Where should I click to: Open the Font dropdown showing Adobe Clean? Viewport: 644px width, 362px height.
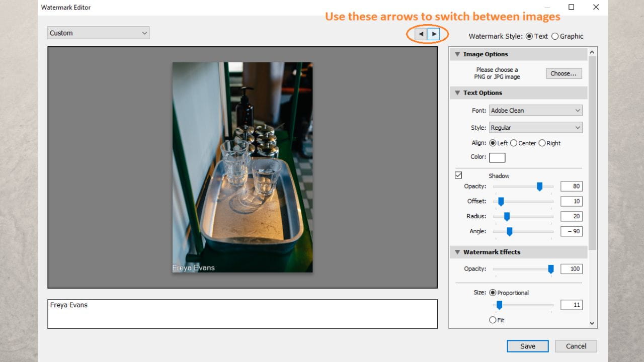click(x=535, y=111)
